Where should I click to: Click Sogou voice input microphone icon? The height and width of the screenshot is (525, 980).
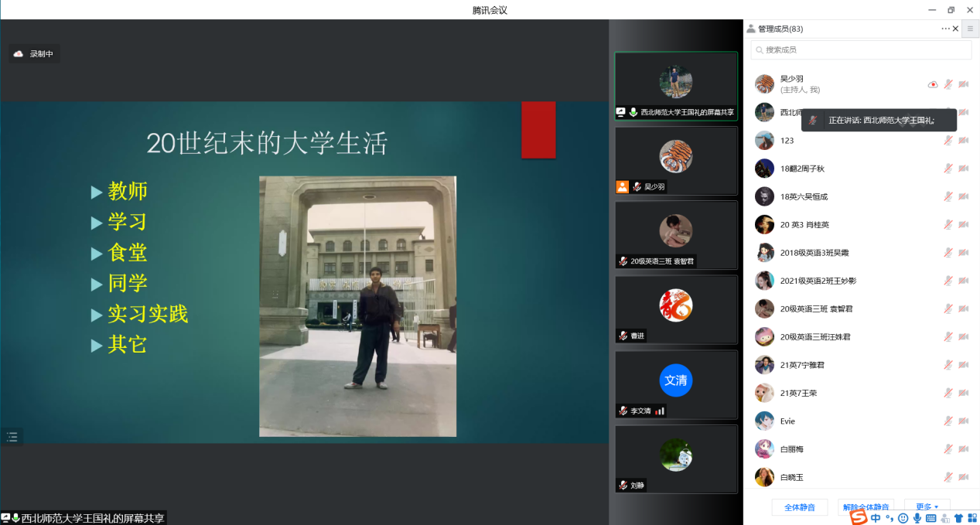click(x=917, y=518)
